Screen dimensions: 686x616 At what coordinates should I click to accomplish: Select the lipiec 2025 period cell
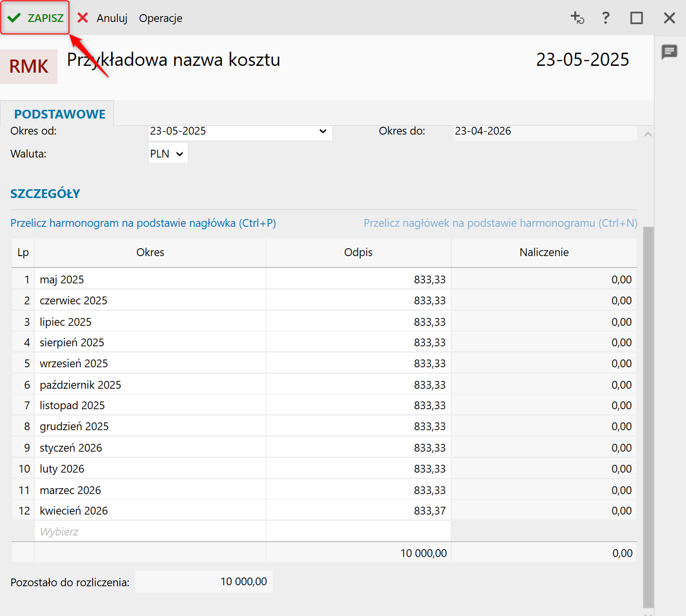pos(150,322)
